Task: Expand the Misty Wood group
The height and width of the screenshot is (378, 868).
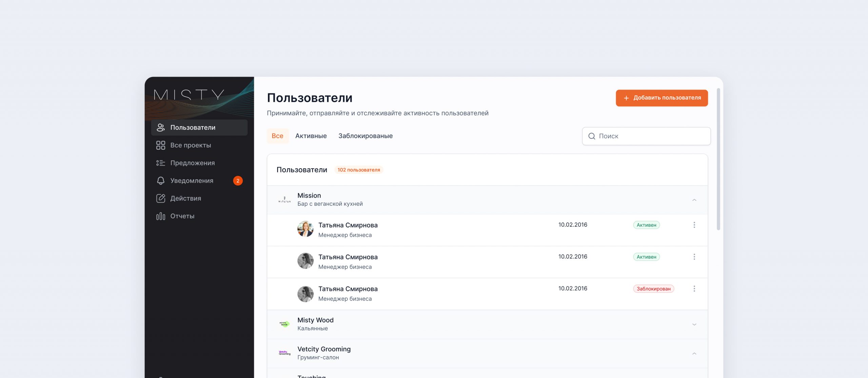Action: [694, 324]
